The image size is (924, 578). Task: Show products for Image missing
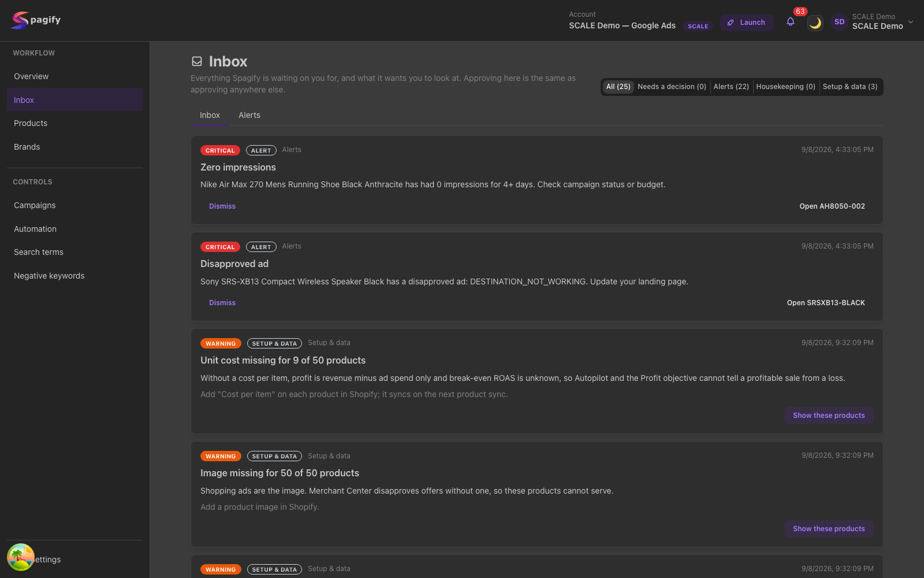pyautogui.click(x=829, y=529)
